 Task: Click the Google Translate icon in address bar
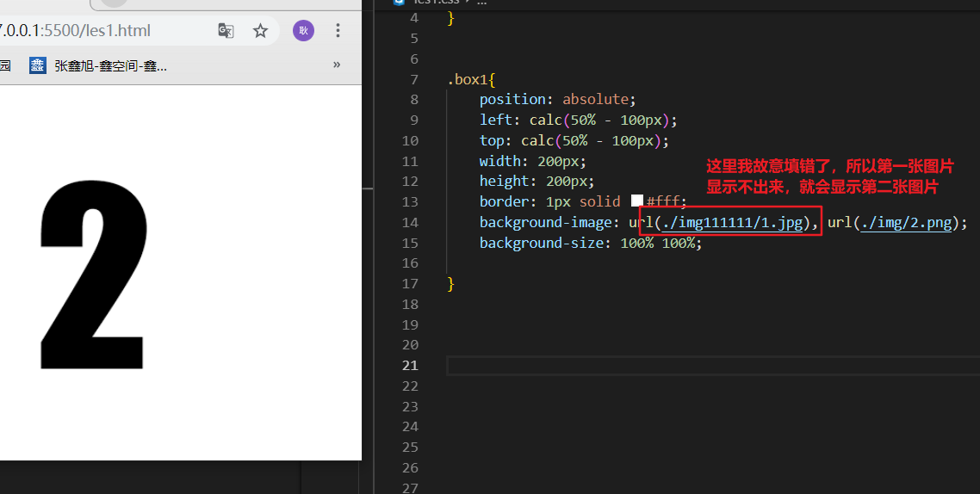[226, 31]
